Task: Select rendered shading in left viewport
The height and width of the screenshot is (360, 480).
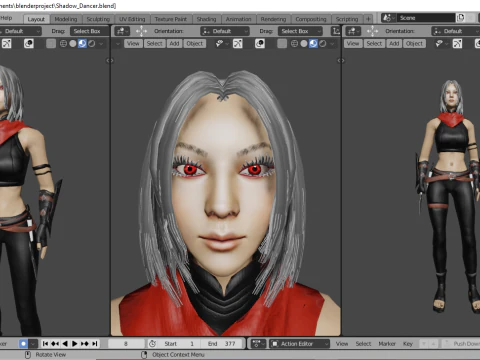Action: pyautogui.click(x=91, y=44)
